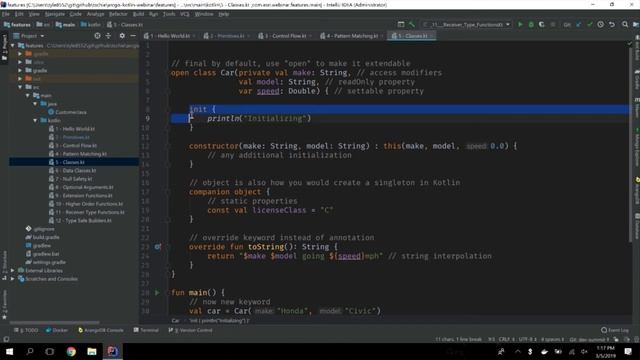
Task: Open the Windows notification center icon
Action: pyautogui.click(x=628, y=351)
